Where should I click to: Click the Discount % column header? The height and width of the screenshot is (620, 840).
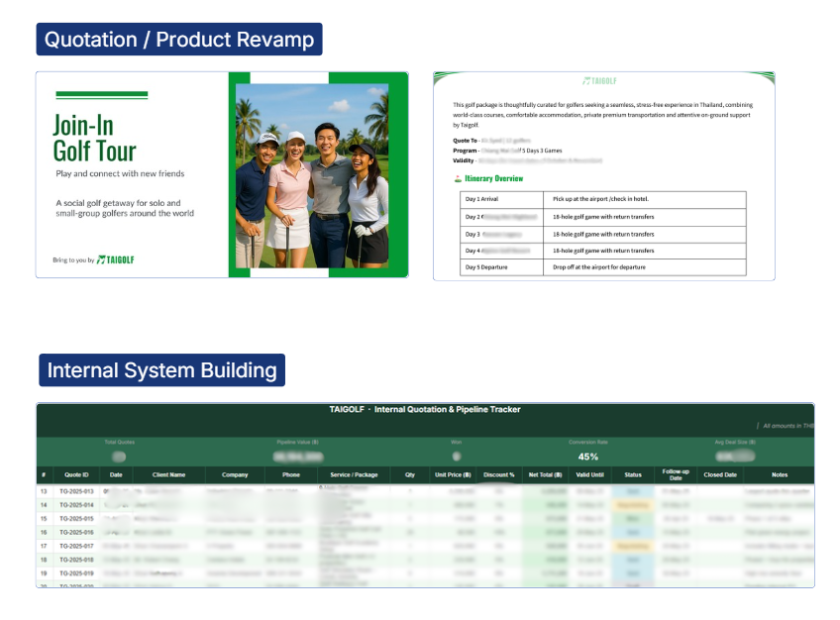pos(499,475)
